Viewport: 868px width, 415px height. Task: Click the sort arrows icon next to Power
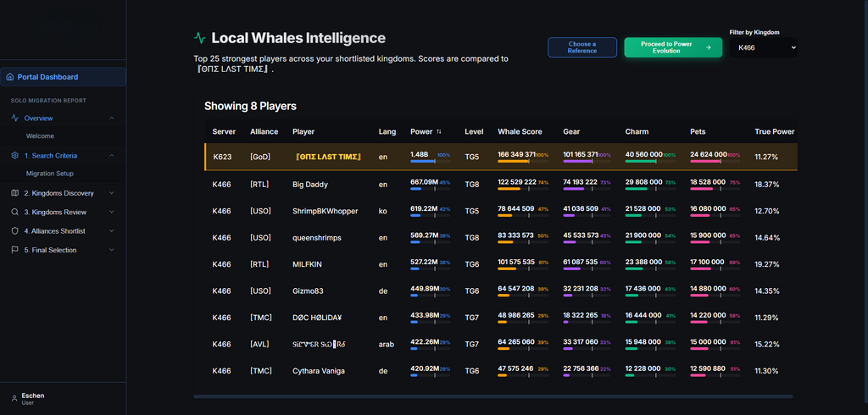[x=439, y=131]
